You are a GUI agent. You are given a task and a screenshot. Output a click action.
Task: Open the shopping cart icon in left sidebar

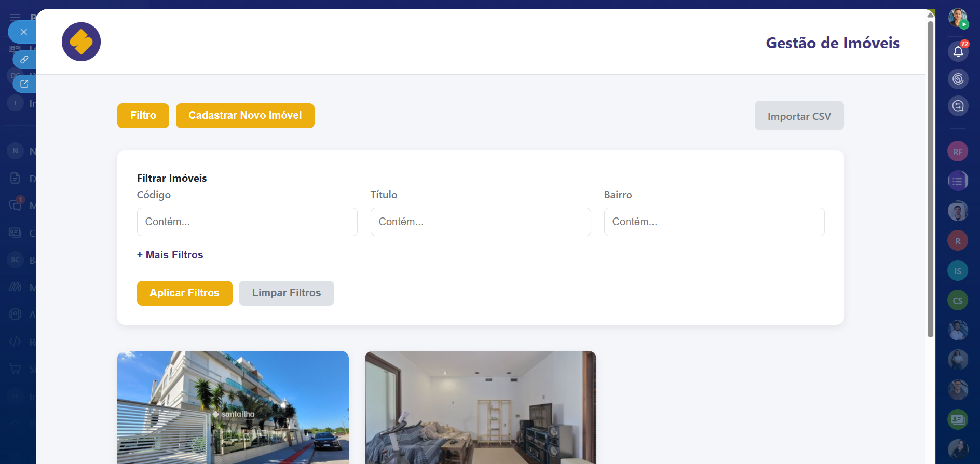(x=15, y=369)
